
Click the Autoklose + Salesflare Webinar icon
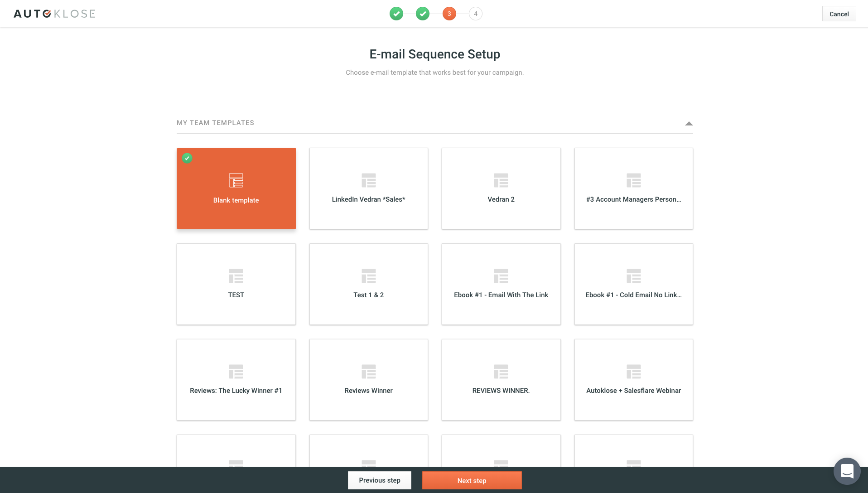633,372
